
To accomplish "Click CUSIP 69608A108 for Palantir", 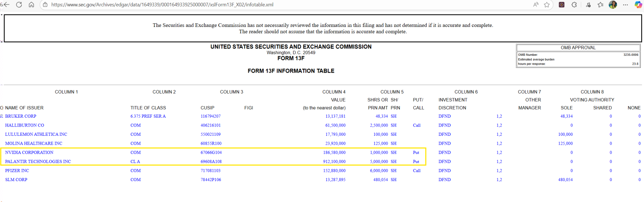I will click(x=211, y=162).
